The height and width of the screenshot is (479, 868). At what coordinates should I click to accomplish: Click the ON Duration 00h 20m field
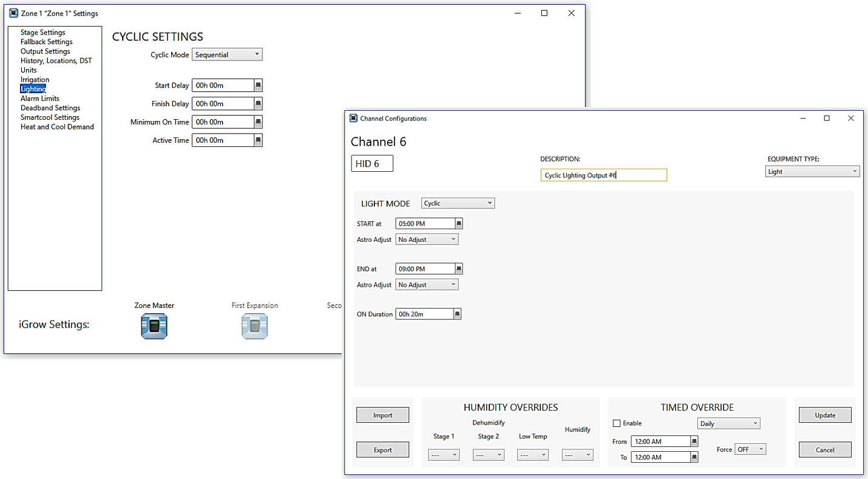coord(425,314)
